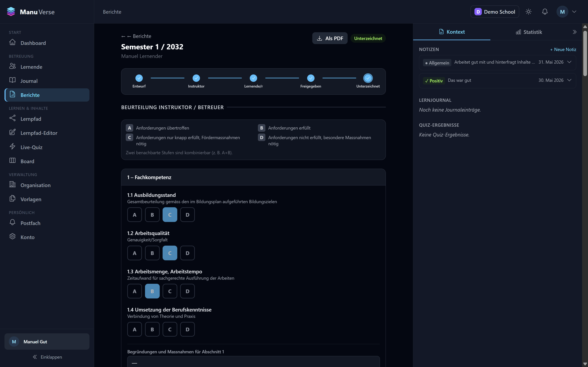588x367 pixels.
Task: Add a note with + Neue Notiz
Action: click(563, 49)
